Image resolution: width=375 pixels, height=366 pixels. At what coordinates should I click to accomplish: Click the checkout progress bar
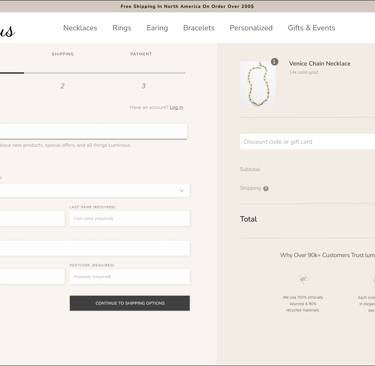coord(93,73)
